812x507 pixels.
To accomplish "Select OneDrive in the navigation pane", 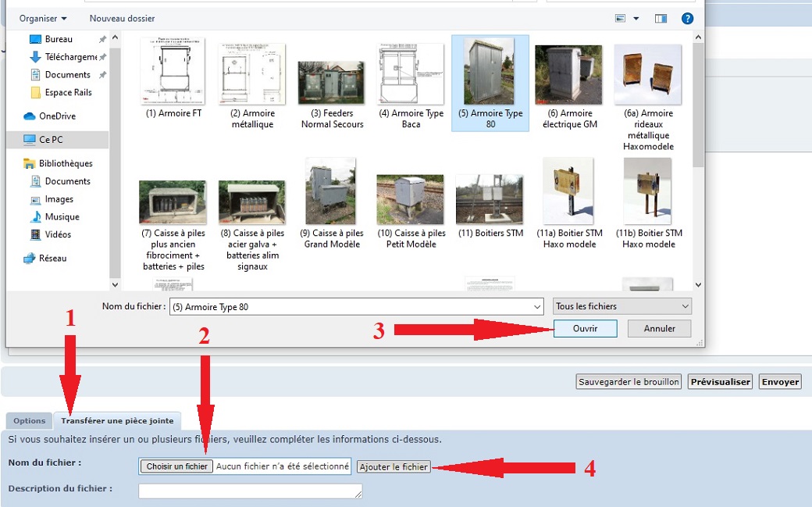I will (x=57, y=116).
